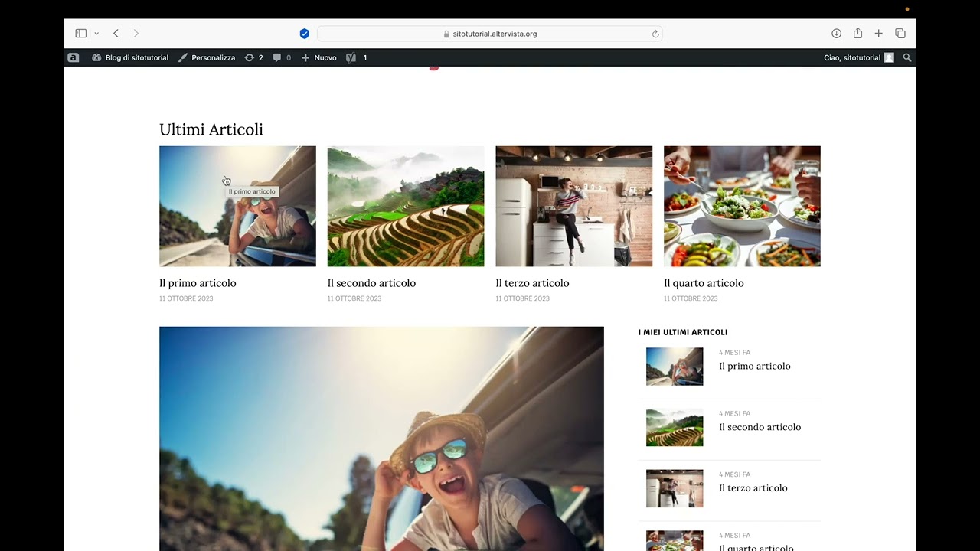This screenshot has height=551, width=980.
Task: Click sidebar thumbnail of Il secondo articolo
Action: click(x=675, y=428)
